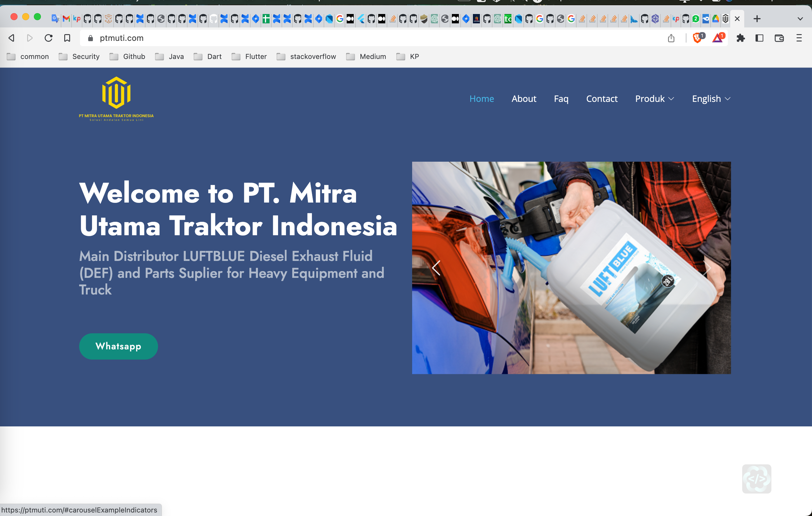Screen dimensions: 812x516
Task: Open the Security bookmarks folder
Action: tap(79, 57)
